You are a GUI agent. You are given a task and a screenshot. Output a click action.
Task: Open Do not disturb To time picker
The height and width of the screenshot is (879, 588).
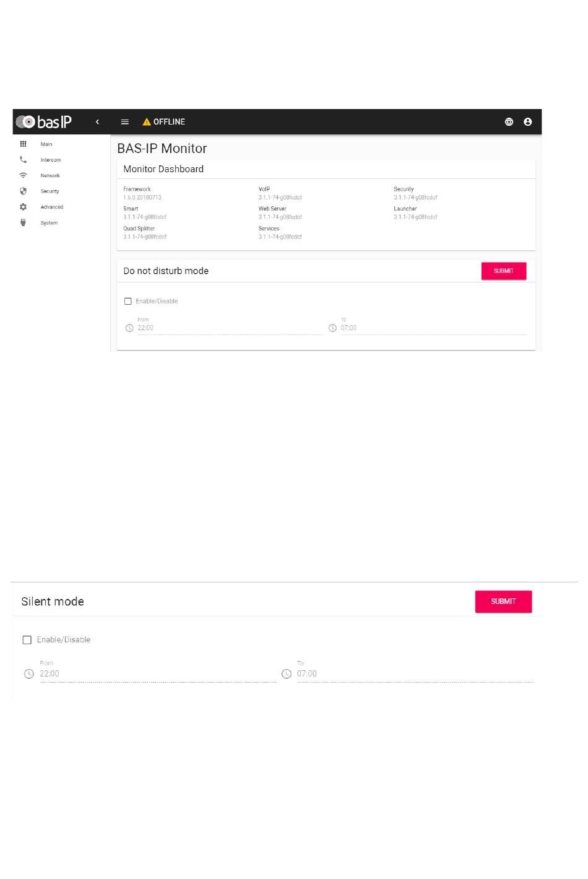pos(433,328)
